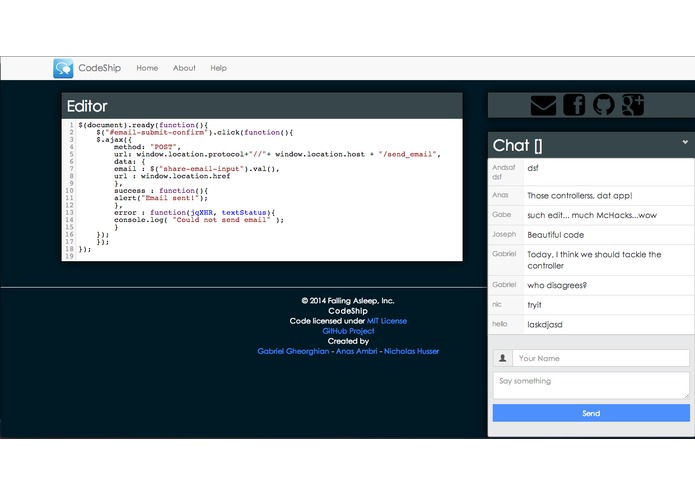Select chat message "tryit"
Screen dimensions: 695x494
(534, 305)
